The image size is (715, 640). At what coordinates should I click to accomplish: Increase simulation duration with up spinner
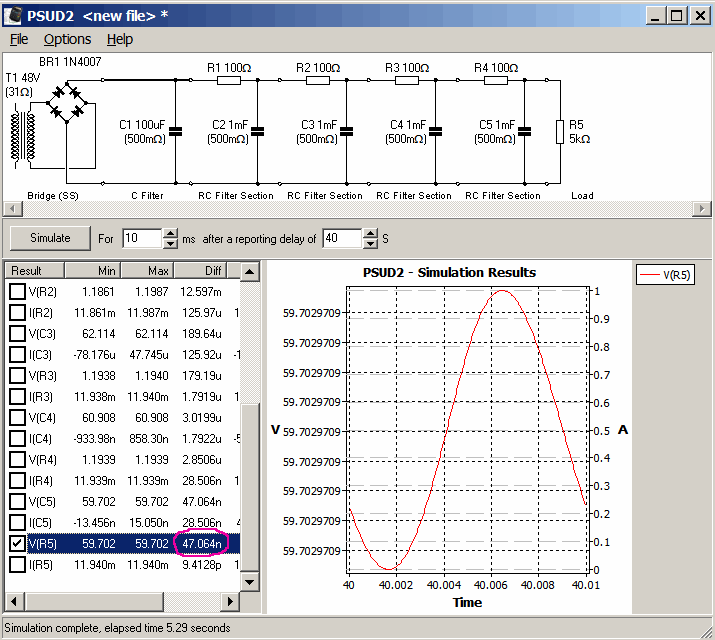click(170, 233)
